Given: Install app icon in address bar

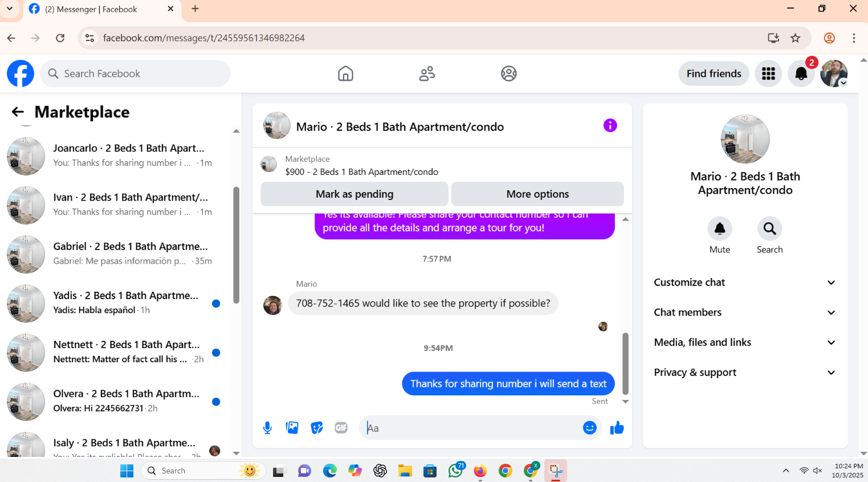Looking at the screenshot, I should [773, 38].
